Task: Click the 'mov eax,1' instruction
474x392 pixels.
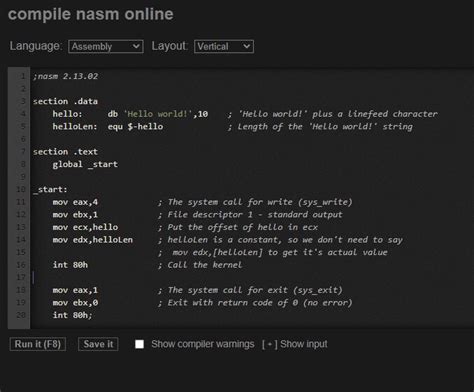Action: (75, 290)
